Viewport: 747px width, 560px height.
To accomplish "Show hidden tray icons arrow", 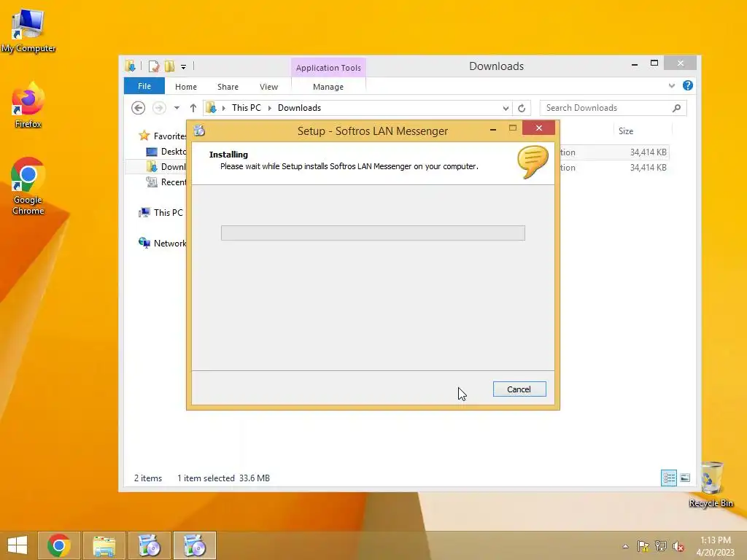I will [x=625, y=546].
